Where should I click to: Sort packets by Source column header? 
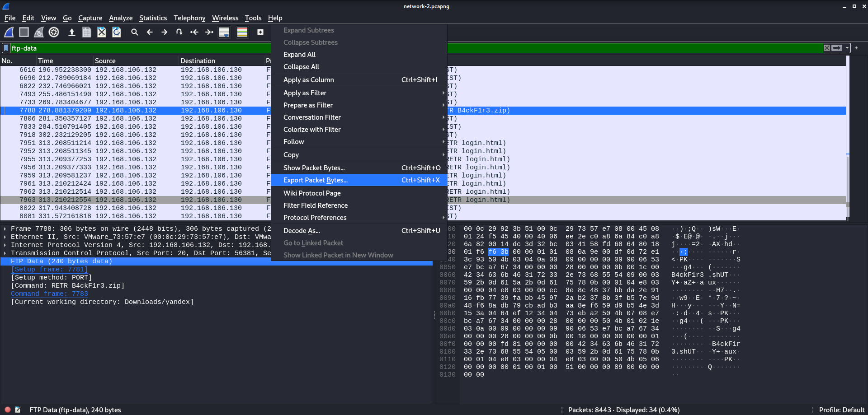(136, 61)
